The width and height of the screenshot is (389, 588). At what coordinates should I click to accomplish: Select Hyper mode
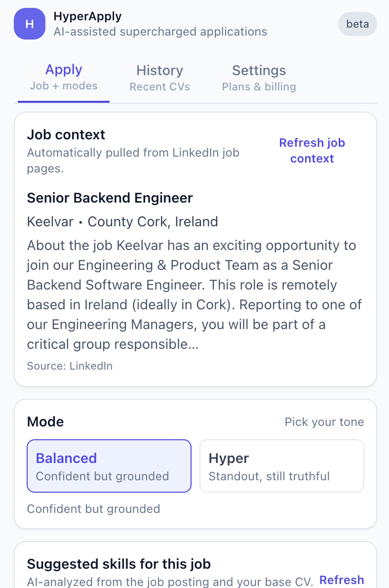pos(281,465)
